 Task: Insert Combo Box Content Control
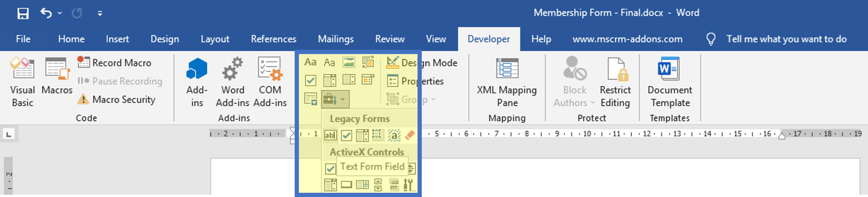click(x=330, y=80)
